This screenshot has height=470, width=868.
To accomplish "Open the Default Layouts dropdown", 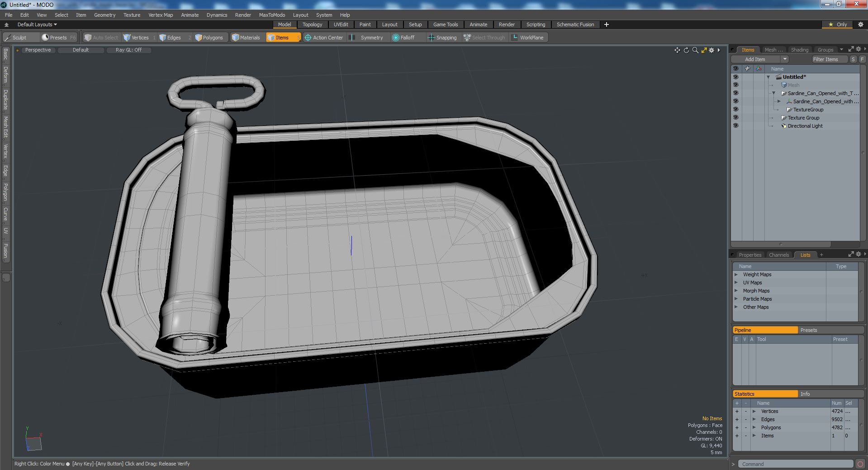I will [37, 24].
